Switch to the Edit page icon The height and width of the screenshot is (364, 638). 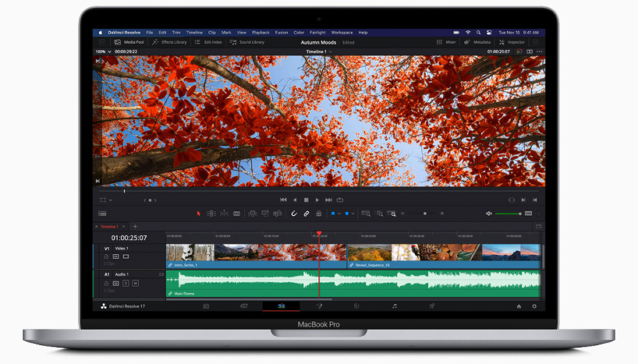281,306
